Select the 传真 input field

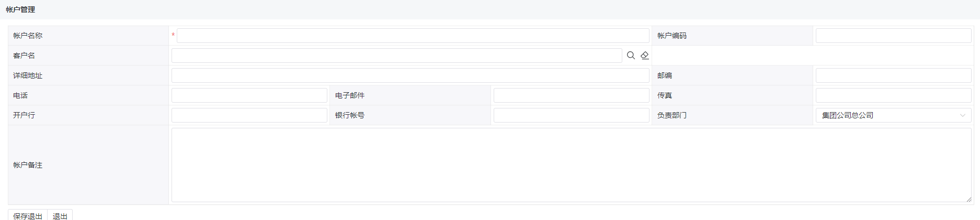pos(893,95)
